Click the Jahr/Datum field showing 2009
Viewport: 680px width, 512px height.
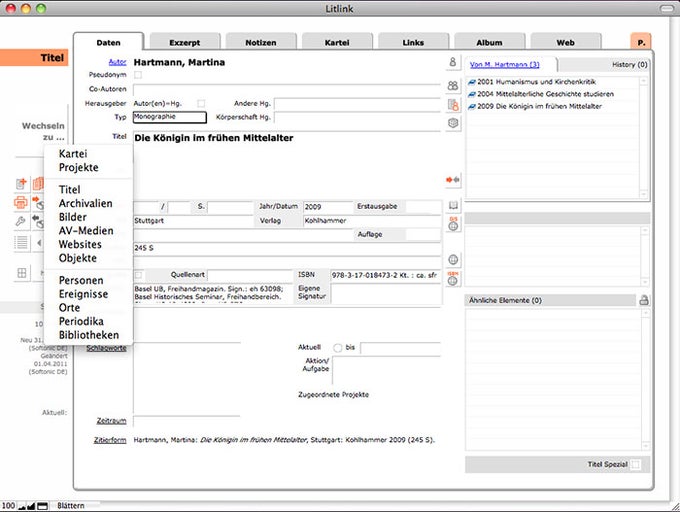[328, 207]
